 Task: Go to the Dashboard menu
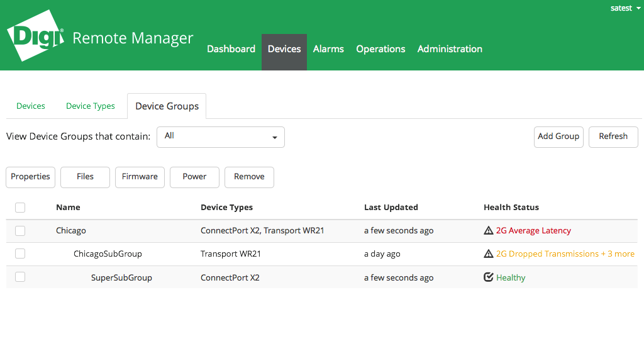[231, 49]
